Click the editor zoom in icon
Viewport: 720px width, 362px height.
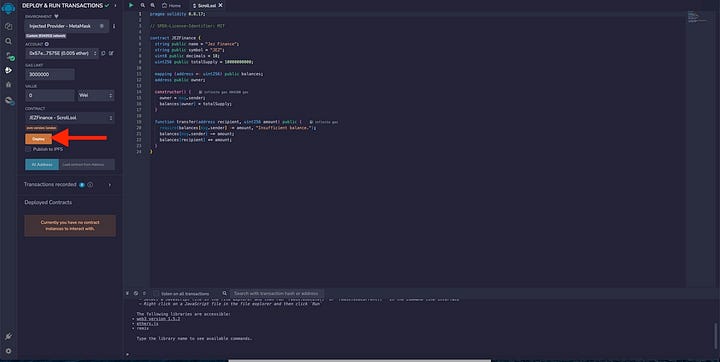click(153, 6)
